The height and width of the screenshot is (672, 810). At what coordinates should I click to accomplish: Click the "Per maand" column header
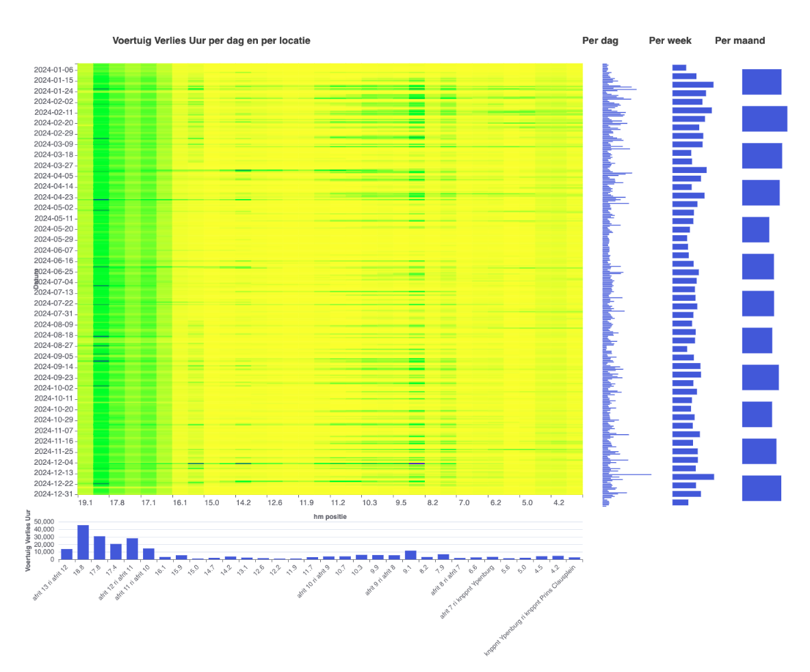(x=739, y=40)
